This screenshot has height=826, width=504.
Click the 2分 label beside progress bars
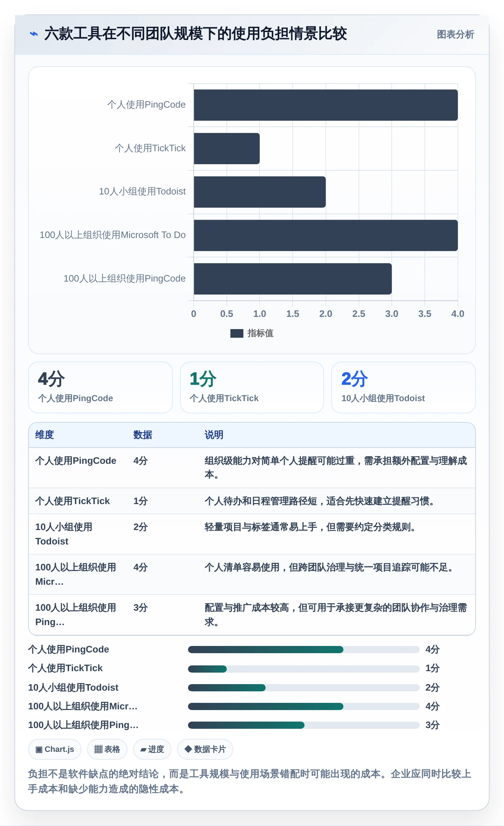(433, 688)
